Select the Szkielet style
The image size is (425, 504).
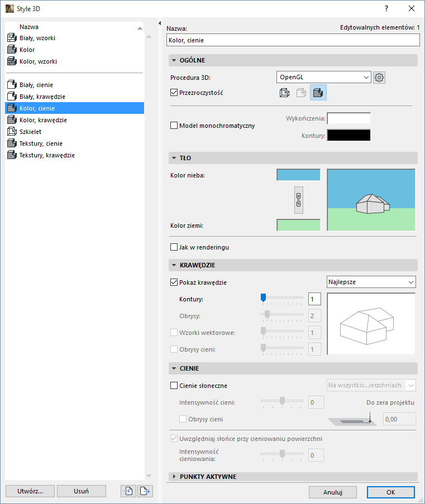coord(75,132)
